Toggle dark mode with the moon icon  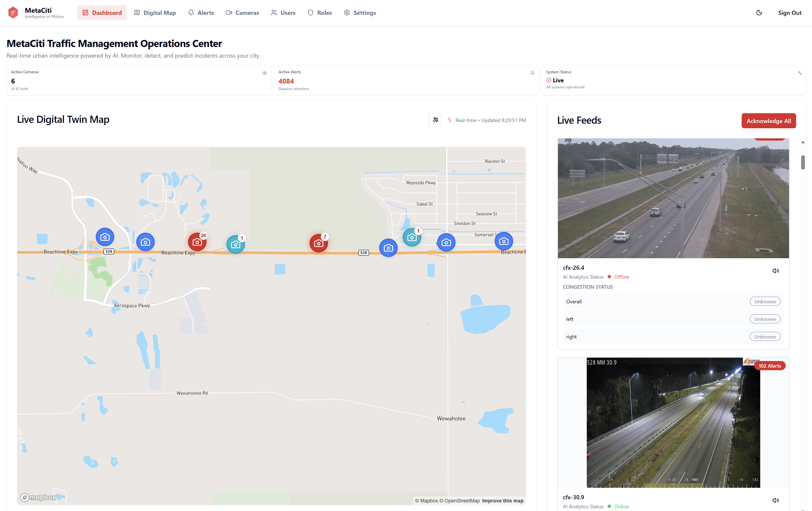[x=759, y=13]
